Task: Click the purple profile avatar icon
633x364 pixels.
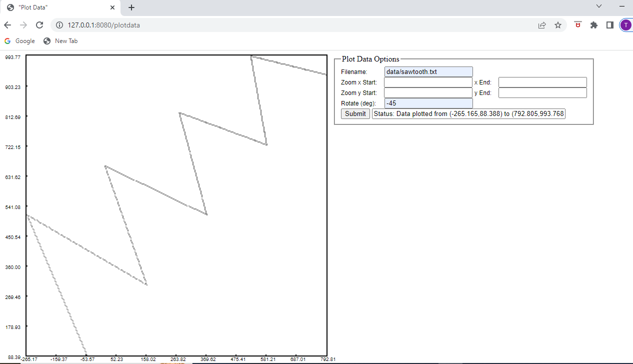Action: pos(625,24)
